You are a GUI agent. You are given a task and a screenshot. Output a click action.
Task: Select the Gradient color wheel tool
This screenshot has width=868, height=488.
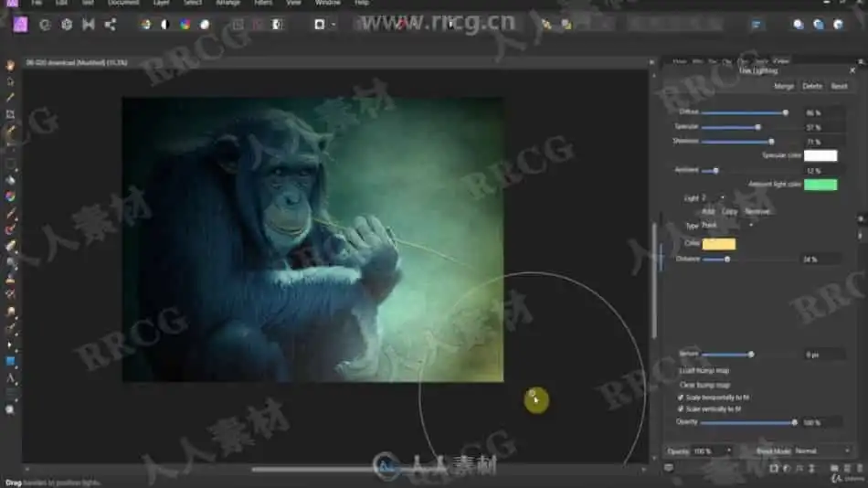click(11, 196)
